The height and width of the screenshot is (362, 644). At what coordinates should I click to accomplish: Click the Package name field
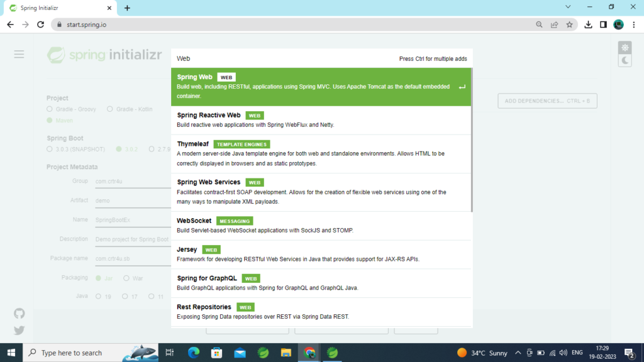coord(133,258)
